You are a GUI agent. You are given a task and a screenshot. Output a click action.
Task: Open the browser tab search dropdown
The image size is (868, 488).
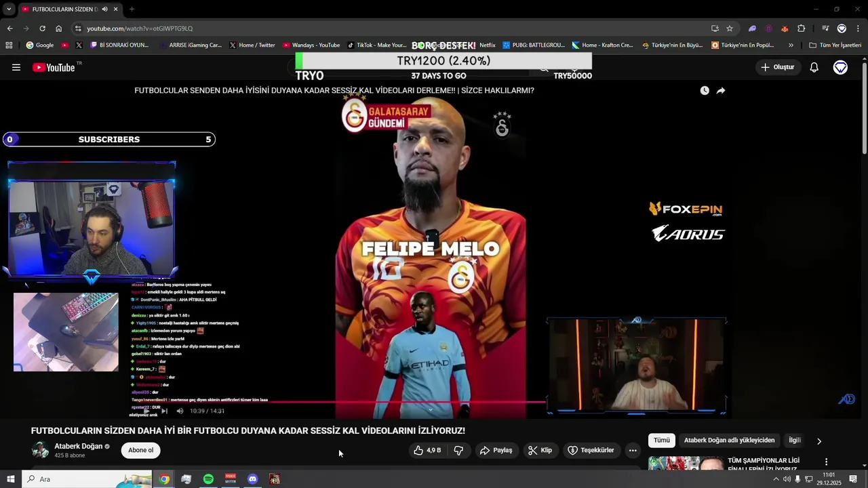[x=9, y=9]
